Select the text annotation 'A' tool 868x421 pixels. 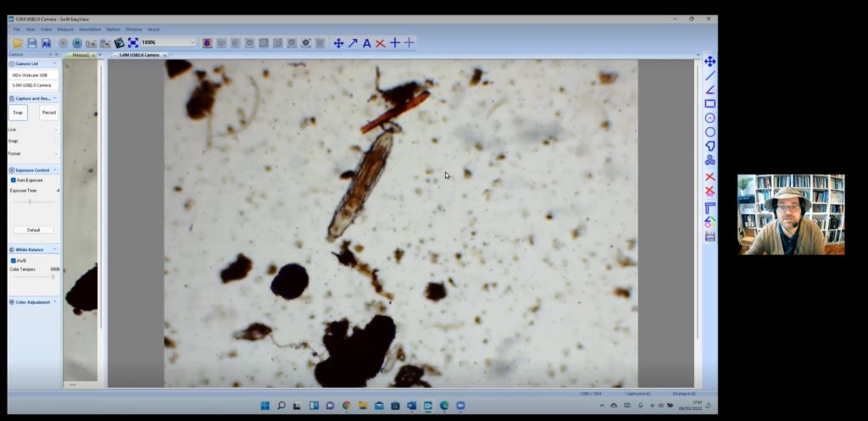point(366,43)
